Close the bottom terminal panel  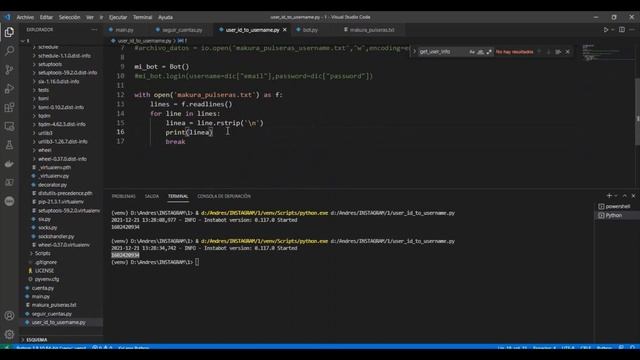pyautogui.click(x=633, y=196)
